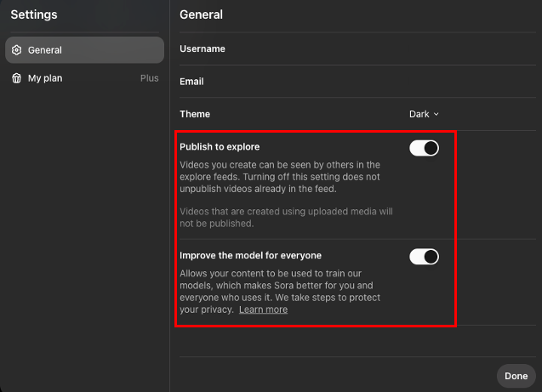Click the General page heading
The width and height of the screenshot is (542, 392).
pyautogui.click(x=201, y=14)
